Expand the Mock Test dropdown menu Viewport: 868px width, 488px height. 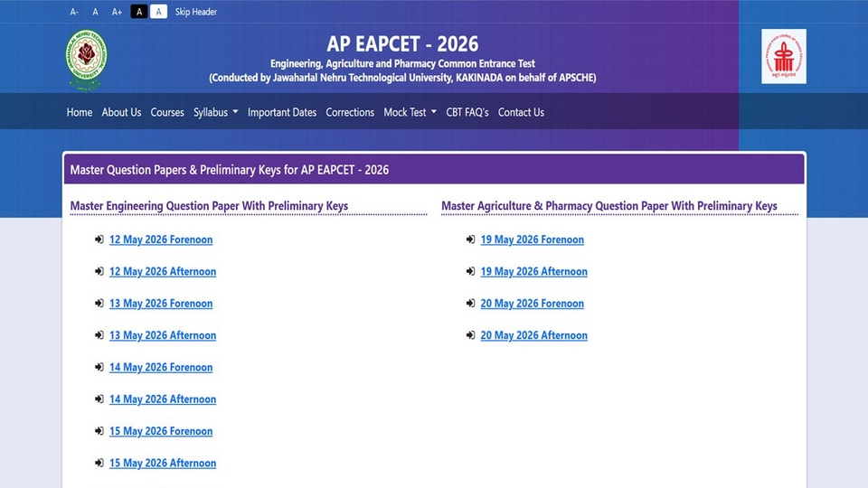pos(410,112)
